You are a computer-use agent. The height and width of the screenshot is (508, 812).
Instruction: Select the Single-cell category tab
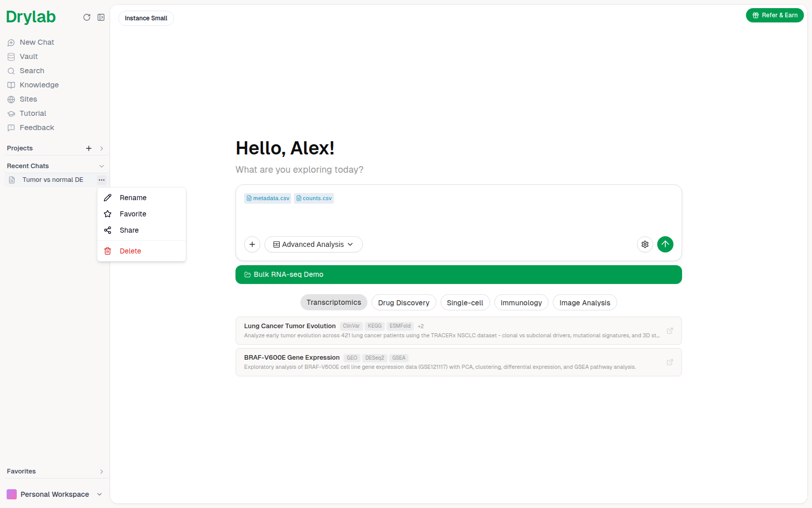465,302
